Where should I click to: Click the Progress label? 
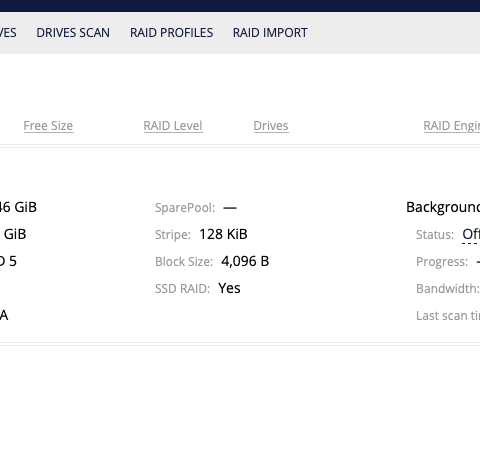(442, 262)
